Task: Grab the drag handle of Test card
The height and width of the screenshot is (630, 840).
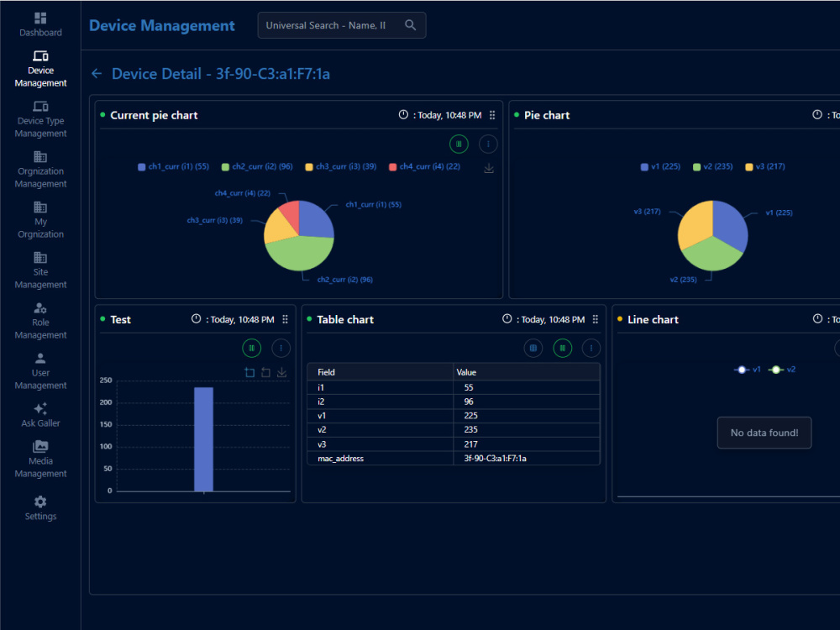Action: pos(285,319)
